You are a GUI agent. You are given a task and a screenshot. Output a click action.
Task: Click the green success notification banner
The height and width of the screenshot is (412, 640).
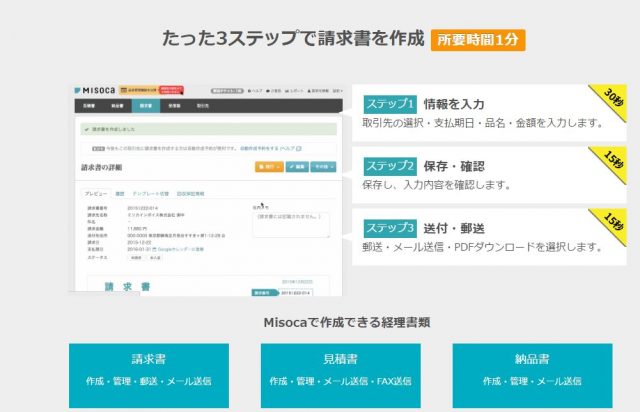click(209, 129)
